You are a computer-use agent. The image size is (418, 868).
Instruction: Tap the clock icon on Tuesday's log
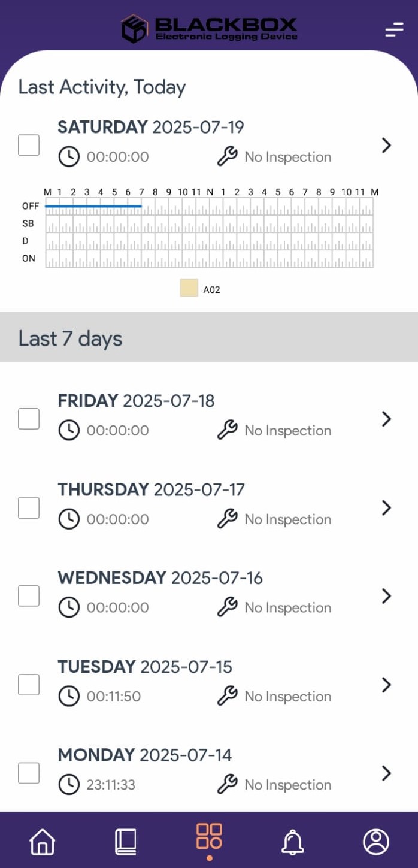(69, 696)
